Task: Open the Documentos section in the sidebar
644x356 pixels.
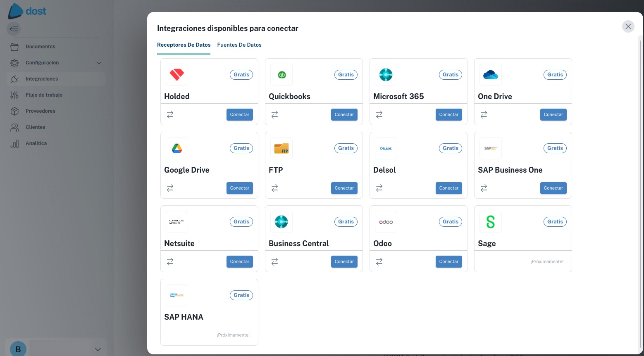Action: coord(40,47)
